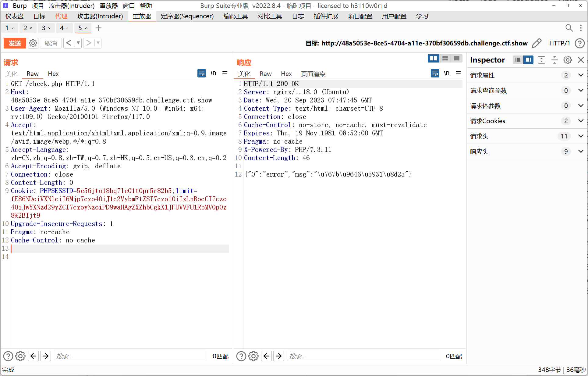Viewport: 588px width, 376px height.
Task: Click the response search input field
Action: point(363,356)
